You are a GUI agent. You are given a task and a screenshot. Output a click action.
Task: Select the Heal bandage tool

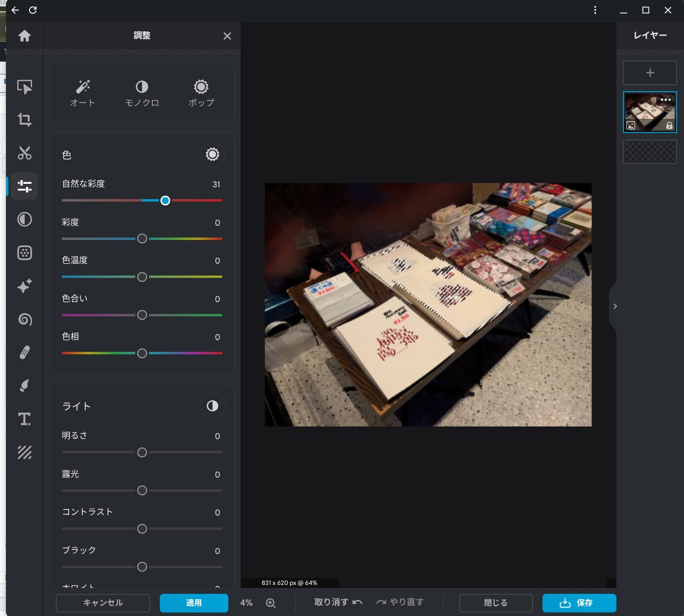click(24, 352)
